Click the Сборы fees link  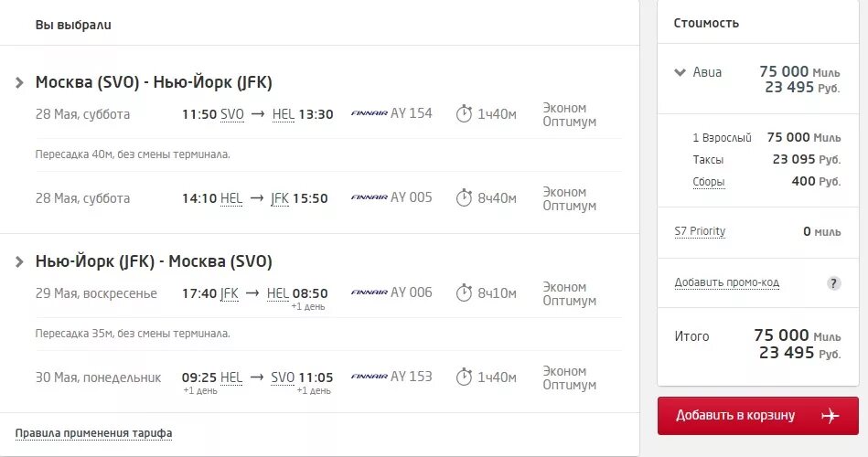(708, 182)
